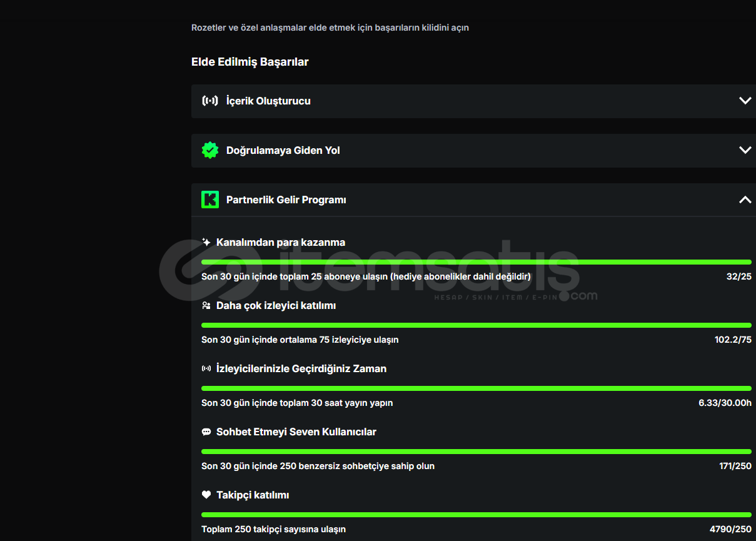756x541 pixels.
Task: Click the 4790/250 follower count
Action: tap(730, 529)
